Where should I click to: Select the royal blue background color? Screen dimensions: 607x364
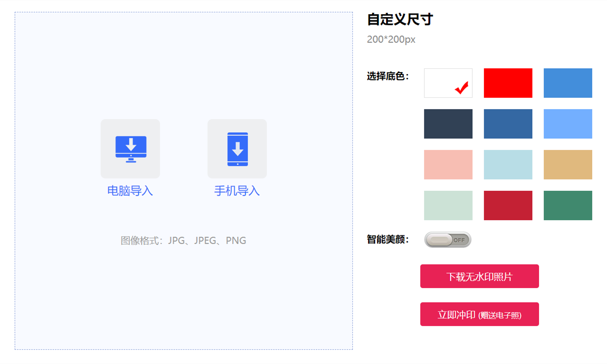pyautogui.click(x=508, y=123)
